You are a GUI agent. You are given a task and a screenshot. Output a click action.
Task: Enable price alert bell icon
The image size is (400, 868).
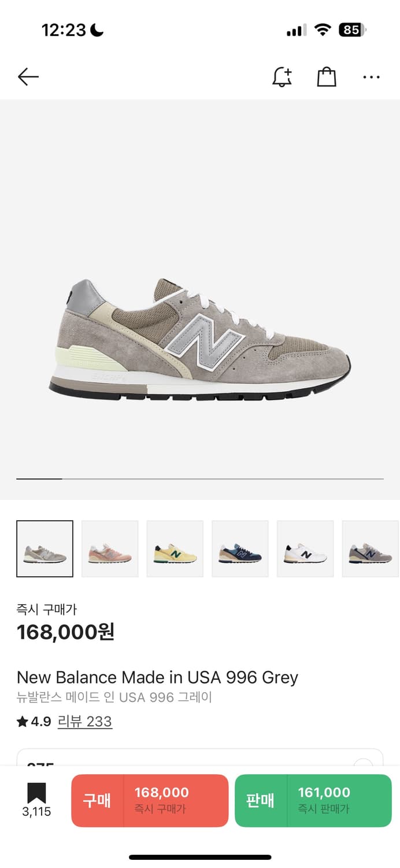click(282, 76)
